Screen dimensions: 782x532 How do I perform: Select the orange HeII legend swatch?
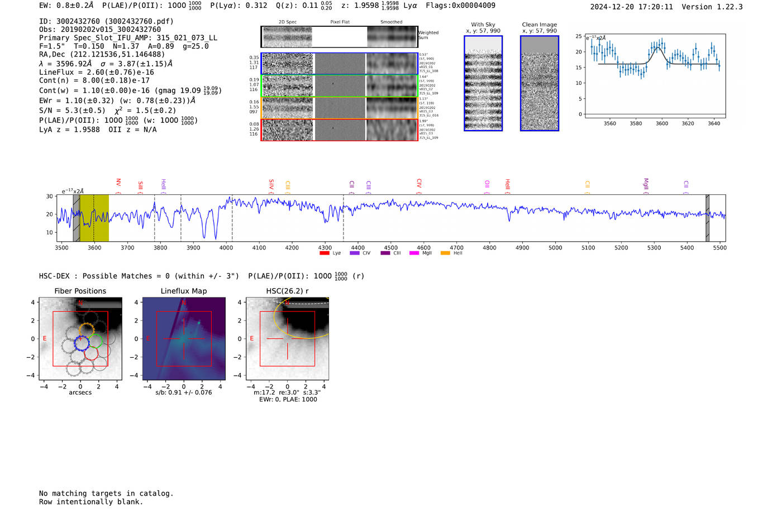tap(445, 253)
